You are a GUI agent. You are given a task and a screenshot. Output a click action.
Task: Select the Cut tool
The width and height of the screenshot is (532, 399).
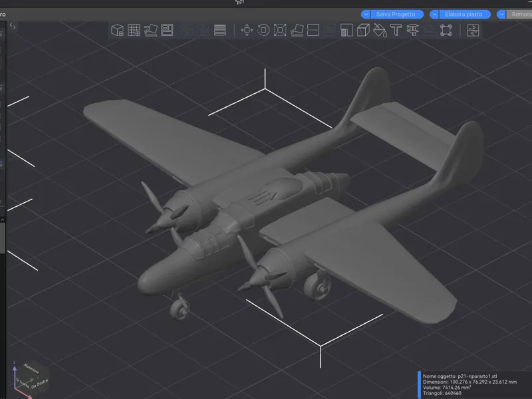(313, 30)
